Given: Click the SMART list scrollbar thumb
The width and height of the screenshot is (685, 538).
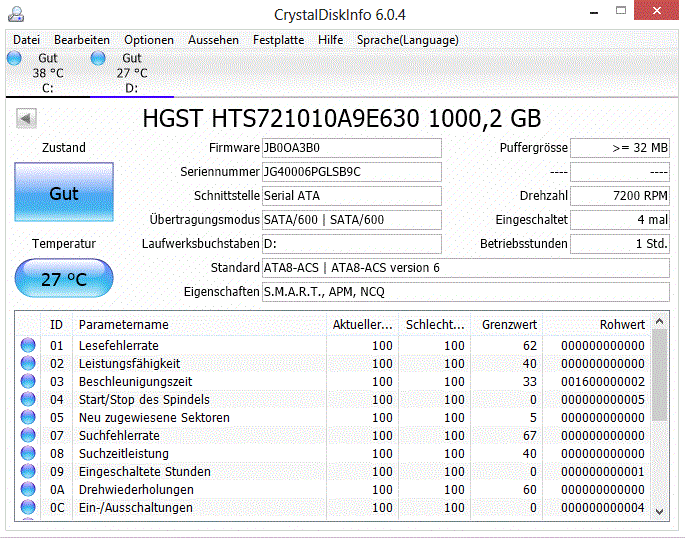Looking at the screenshot, I should tap(660, 376).
